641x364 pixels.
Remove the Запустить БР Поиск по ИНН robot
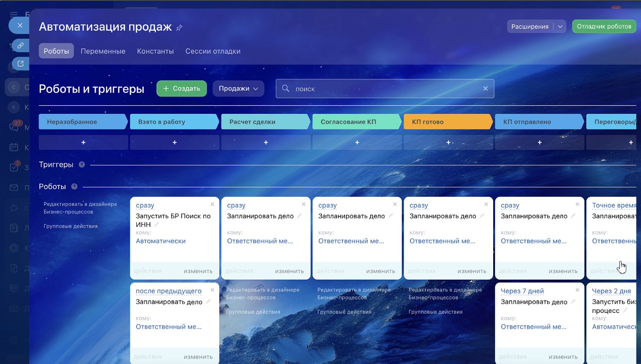pos(212,204)
